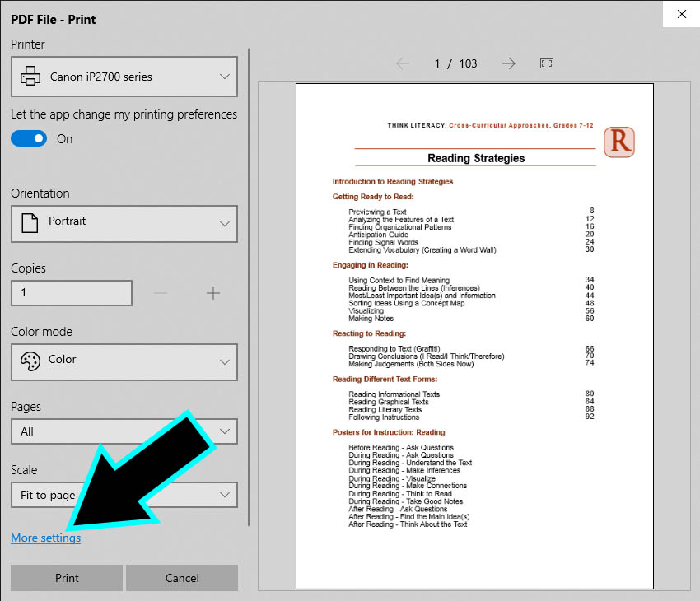The height and width of the screenshot is (601, 700).
Task: Close the PDF File Print dialog
Action: pyautogui.click(x=681, y=14)
